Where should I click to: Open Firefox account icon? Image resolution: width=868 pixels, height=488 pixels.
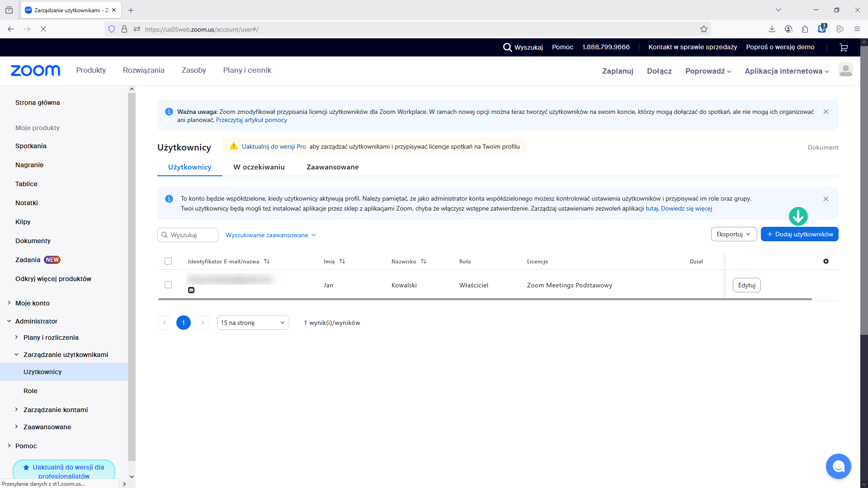[x=788, y=29]
